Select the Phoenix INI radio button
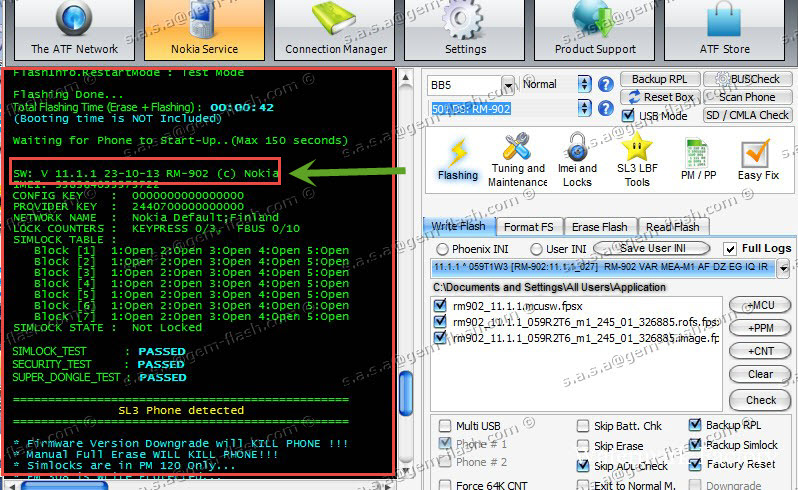This screenshot has width=798, height=490. coord(442,249)
